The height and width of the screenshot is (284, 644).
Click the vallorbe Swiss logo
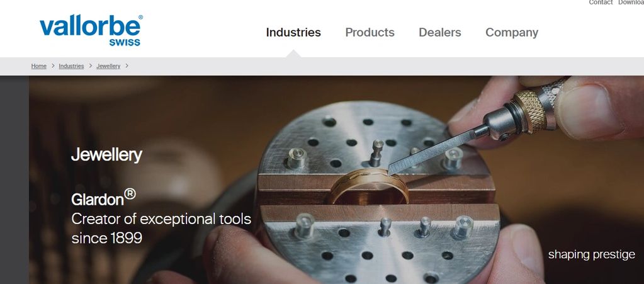coord(91,31)
